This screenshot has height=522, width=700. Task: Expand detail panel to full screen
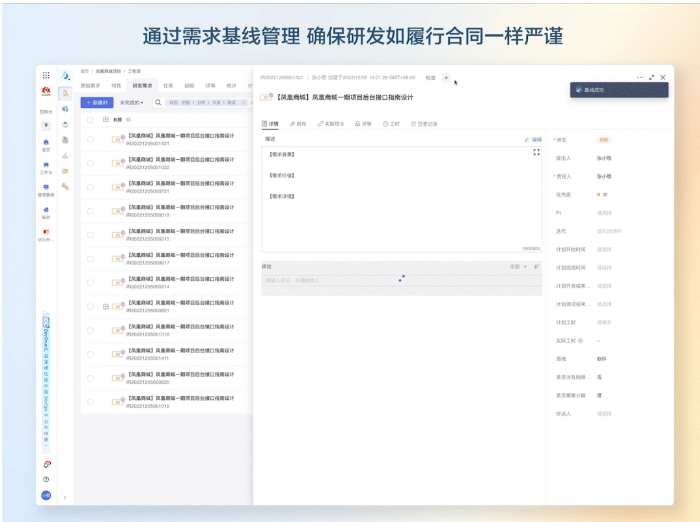coord(652,77)
